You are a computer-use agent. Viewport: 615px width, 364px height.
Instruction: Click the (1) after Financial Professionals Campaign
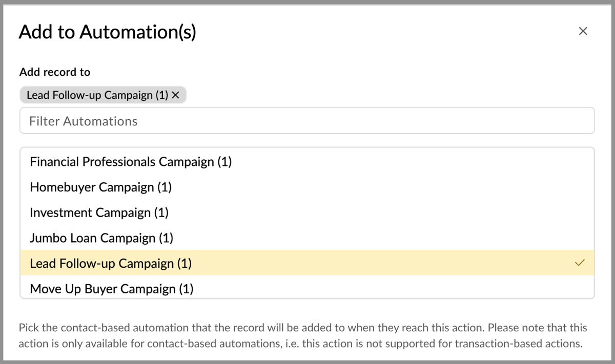tap(224, 162)
